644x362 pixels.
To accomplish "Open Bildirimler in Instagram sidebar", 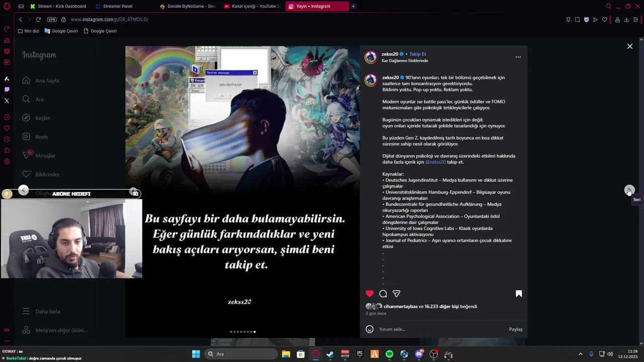I will point(41,174).
